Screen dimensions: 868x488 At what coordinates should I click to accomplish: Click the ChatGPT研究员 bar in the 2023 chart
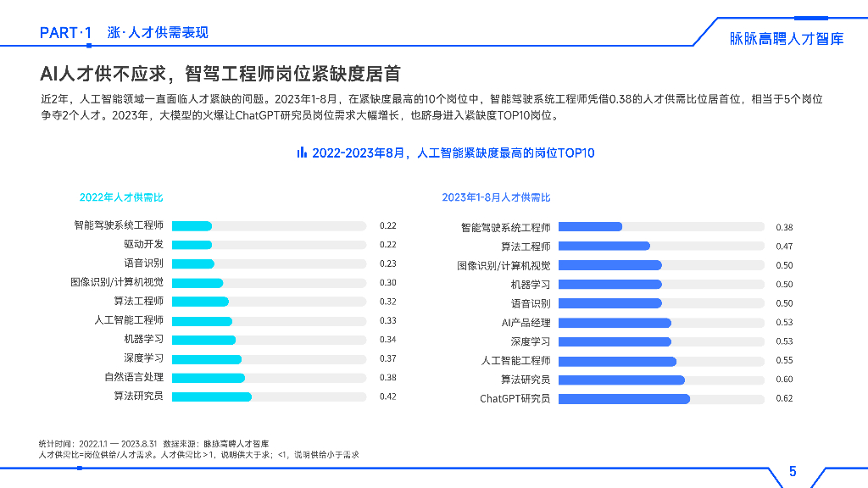pyautogui.click(x=623, y=396)
